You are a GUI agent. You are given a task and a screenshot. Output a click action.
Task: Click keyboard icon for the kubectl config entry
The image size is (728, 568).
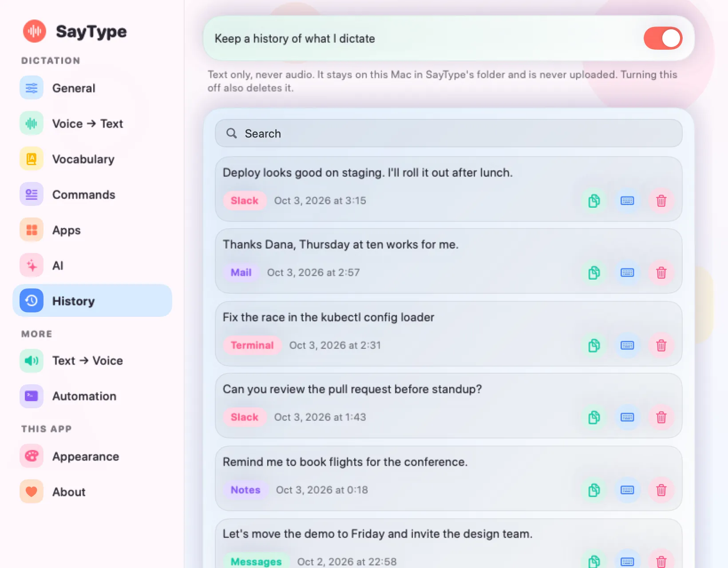click(x=627, y=345)
